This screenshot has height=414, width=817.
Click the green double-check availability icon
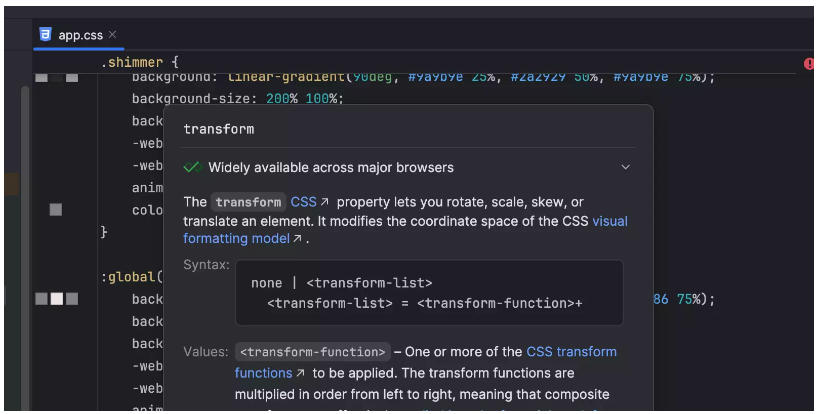(x=192, y=167)
